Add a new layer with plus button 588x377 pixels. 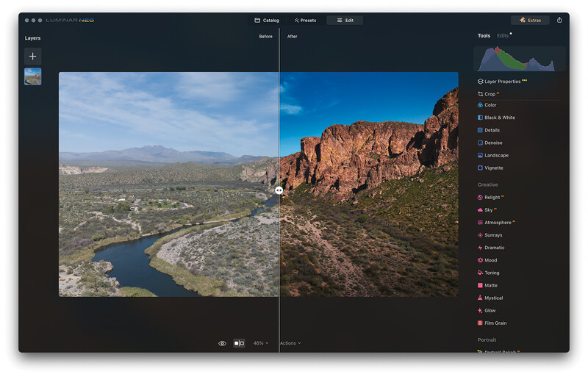[x=32, y=57]
